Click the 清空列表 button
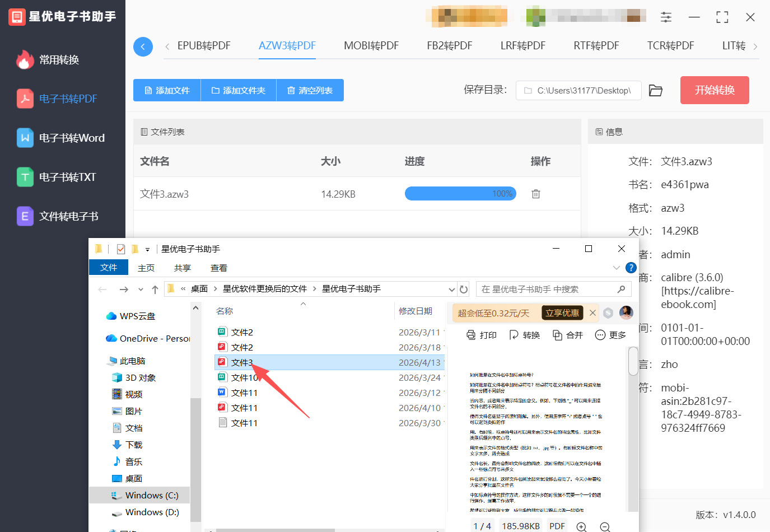The width and height of the screenshot is (770, 532). tap(310, 90)
